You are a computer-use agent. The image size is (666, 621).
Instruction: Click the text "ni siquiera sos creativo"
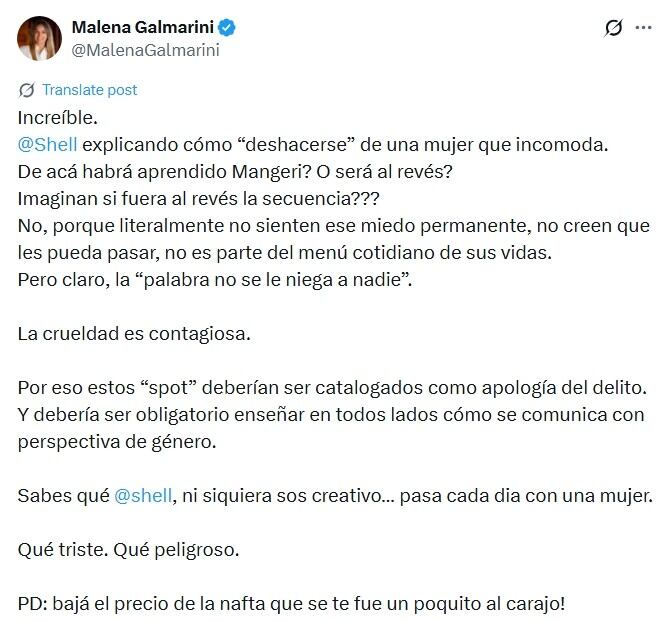point(265,495)
